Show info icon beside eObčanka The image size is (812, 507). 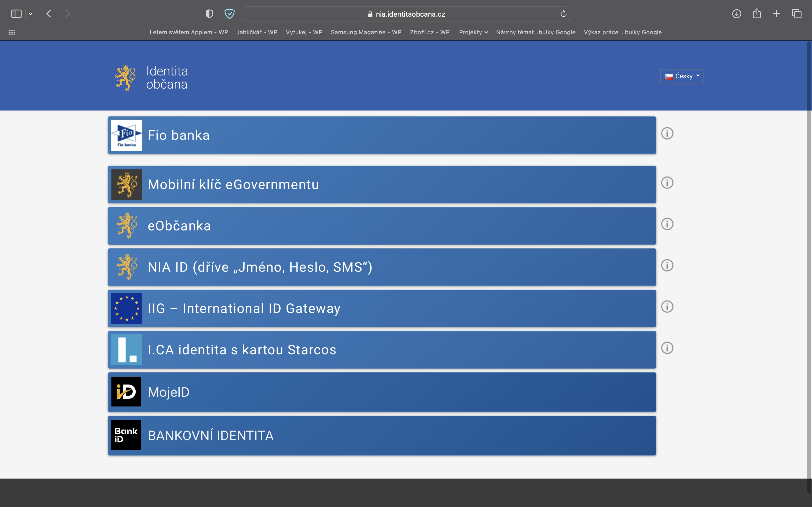[x=667, y=224]
